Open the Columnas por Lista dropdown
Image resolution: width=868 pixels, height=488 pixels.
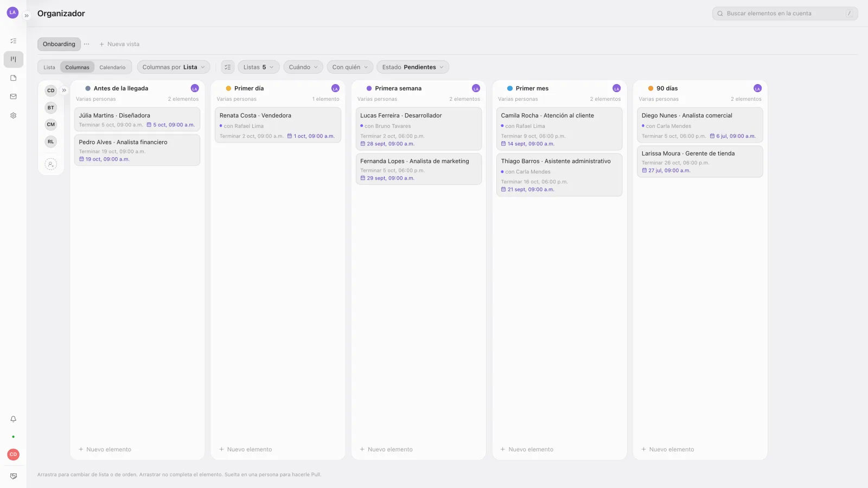click(x=174, y=67)
